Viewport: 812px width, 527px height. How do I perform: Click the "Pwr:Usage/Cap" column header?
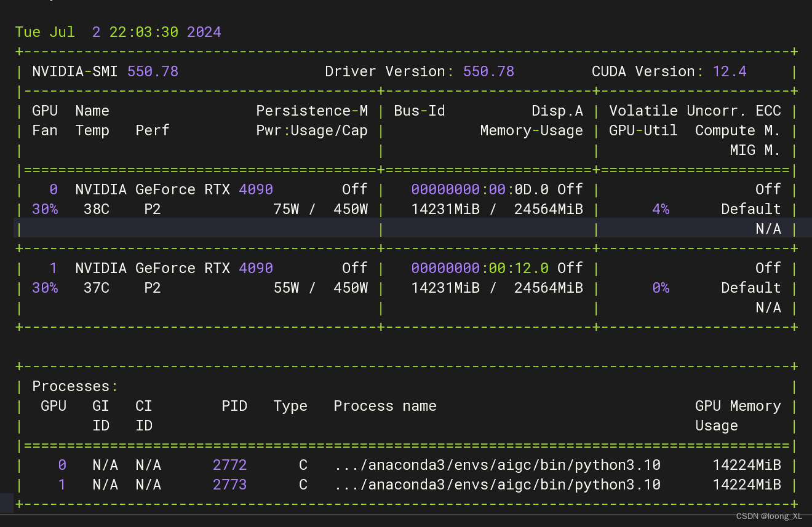point(312,130)
